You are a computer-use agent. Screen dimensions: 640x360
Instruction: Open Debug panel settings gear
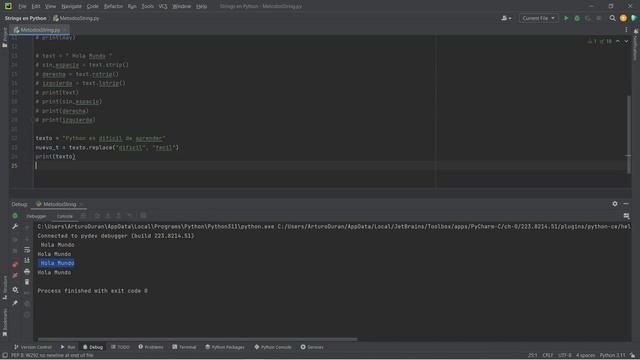tap(615, 204)
